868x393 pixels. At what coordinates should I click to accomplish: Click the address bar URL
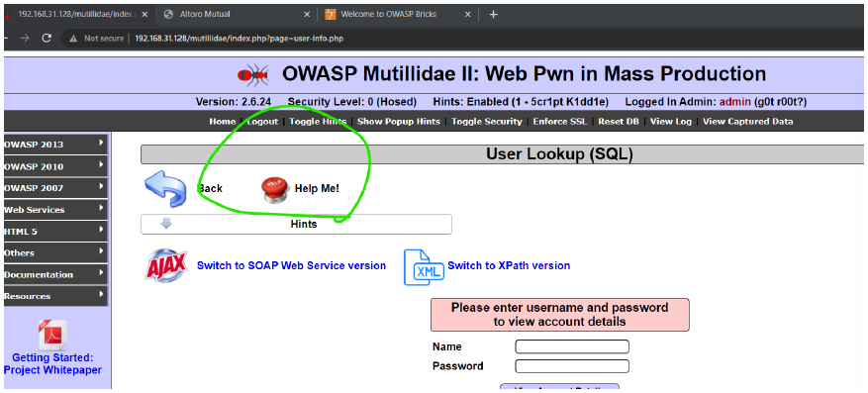point(241,39)
